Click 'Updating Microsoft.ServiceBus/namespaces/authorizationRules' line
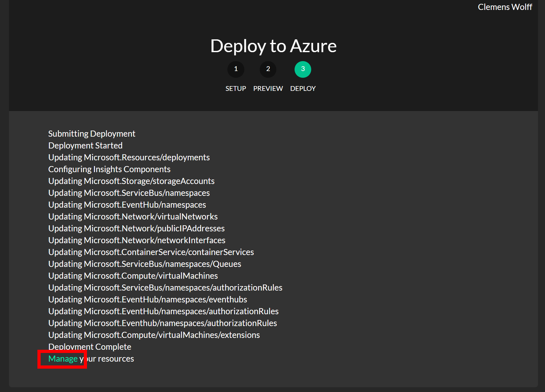The width and height of the screenshot is (545, 392). tap(165, 288)
